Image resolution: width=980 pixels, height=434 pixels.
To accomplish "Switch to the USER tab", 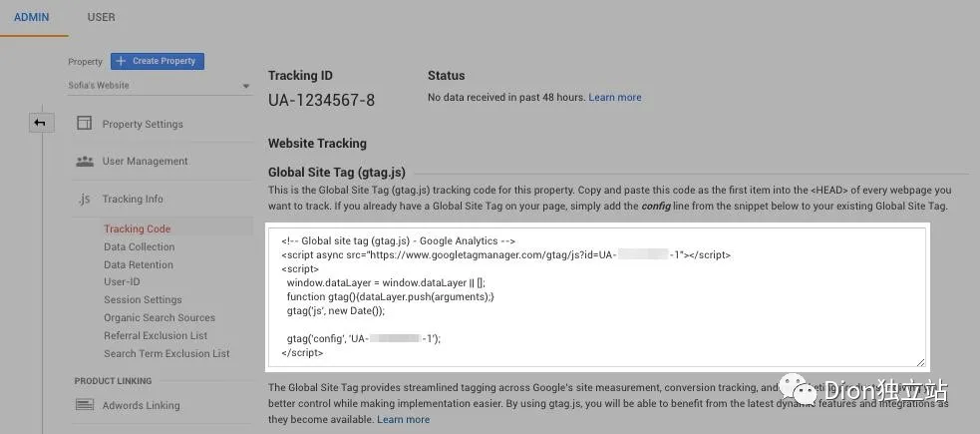I will coord(101,17).
